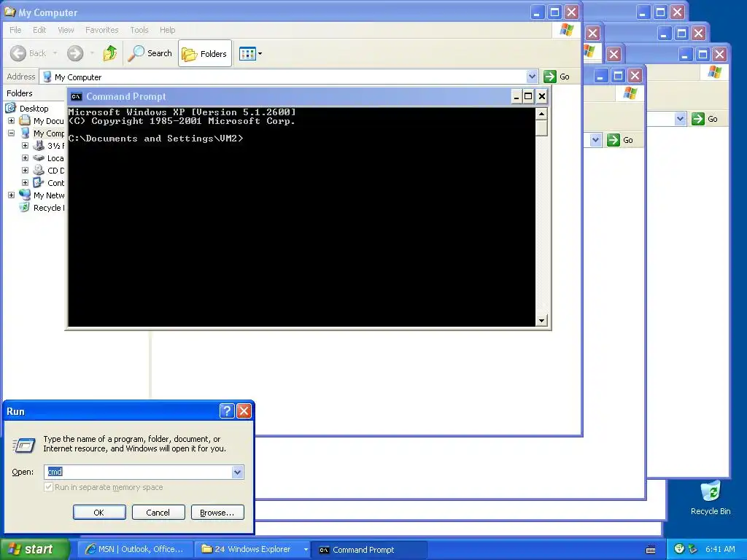Expand the 3½ Floppy tree node
The image size is (747, 560).
click(26, 146)
